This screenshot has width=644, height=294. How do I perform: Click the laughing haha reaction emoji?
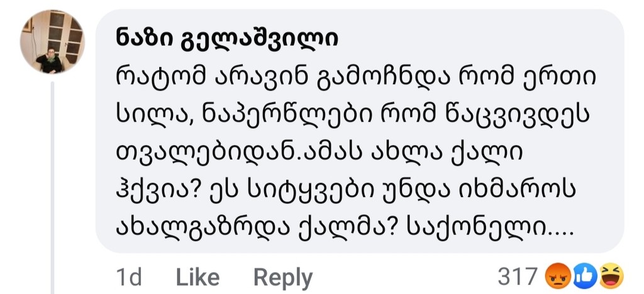coord(611,276)
